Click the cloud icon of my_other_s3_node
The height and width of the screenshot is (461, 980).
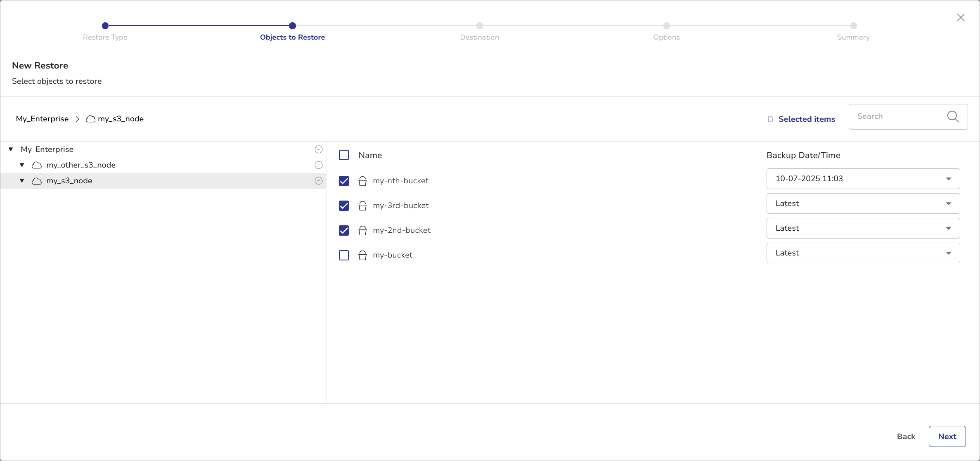tap(37, 165)
